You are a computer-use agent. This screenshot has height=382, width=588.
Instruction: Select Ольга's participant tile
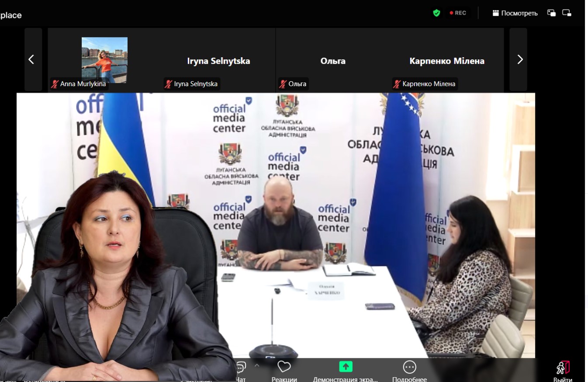coord(333,60)
